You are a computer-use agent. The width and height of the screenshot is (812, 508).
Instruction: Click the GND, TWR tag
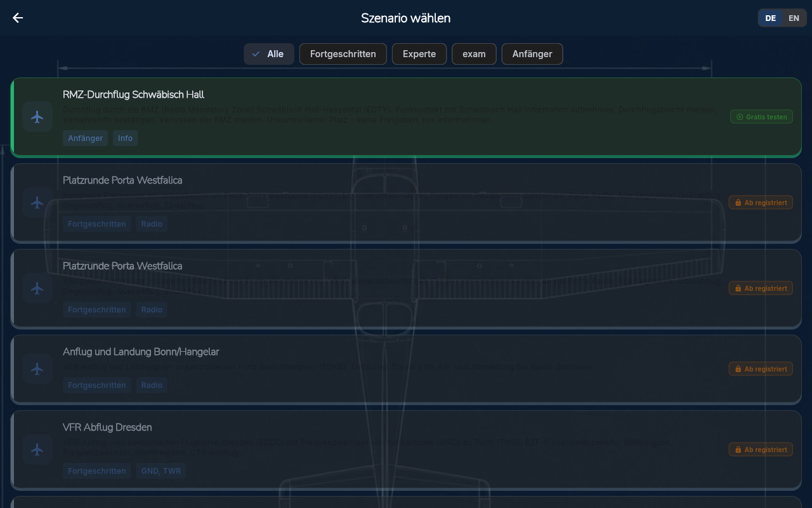click(161, 471)
